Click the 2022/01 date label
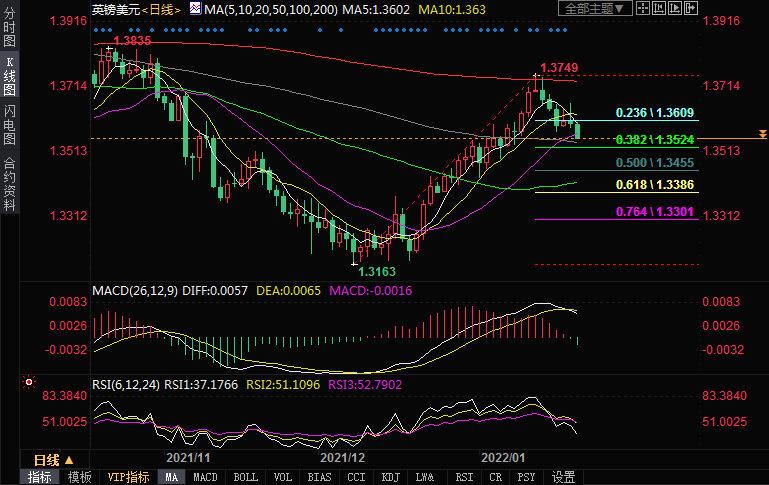This screenshot has height=485, width=769. (503, 458)
